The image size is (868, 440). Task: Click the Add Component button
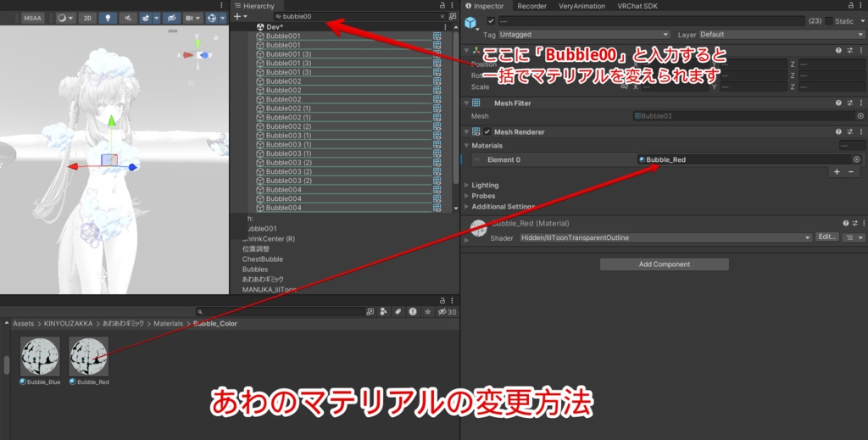665,264
